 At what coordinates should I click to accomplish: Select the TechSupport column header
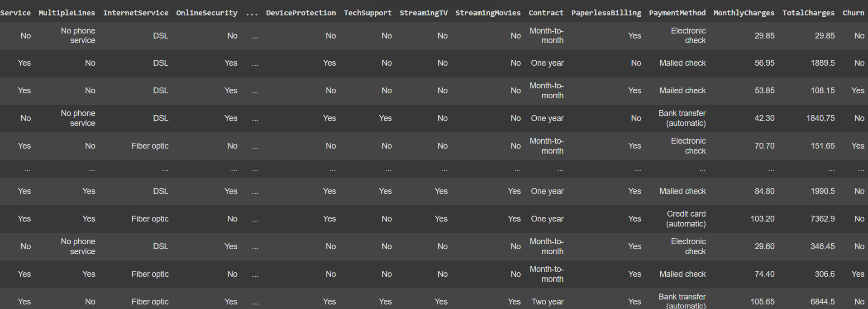pos(367,13)
